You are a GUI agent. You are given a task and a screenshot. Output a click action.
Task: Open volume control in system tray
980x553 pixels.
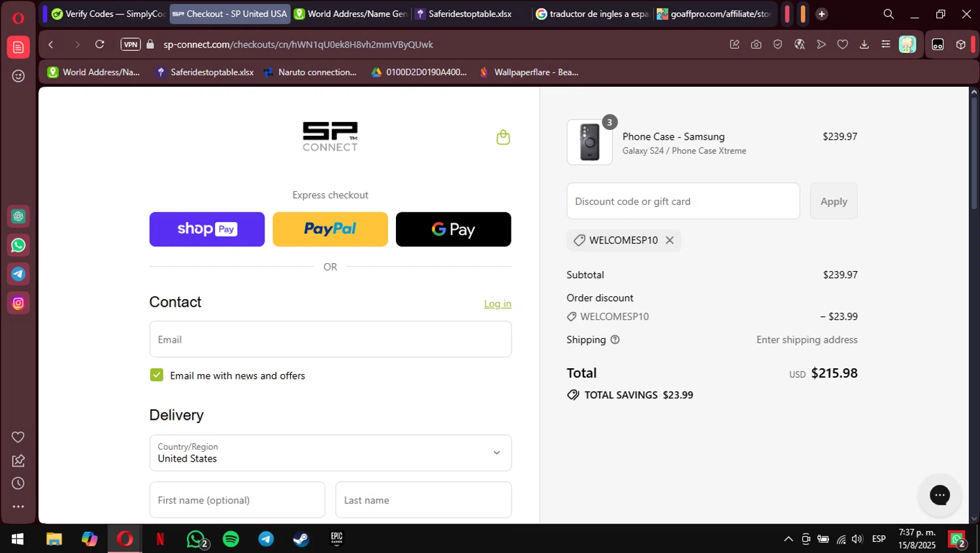point(857,539)
